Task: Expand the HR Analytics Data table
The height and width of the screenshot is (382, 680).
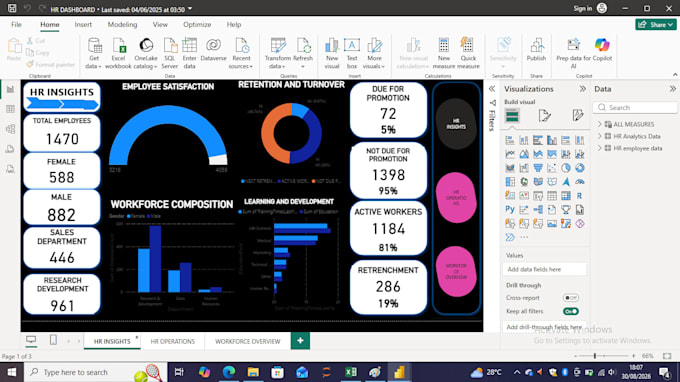Action: click(599, 136)
